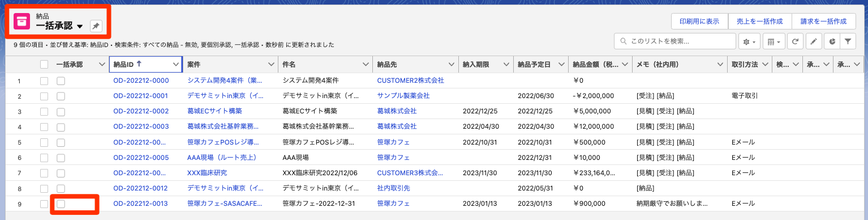Open the メモ（社内用） column menu chevron

click(x=720, y=65)
